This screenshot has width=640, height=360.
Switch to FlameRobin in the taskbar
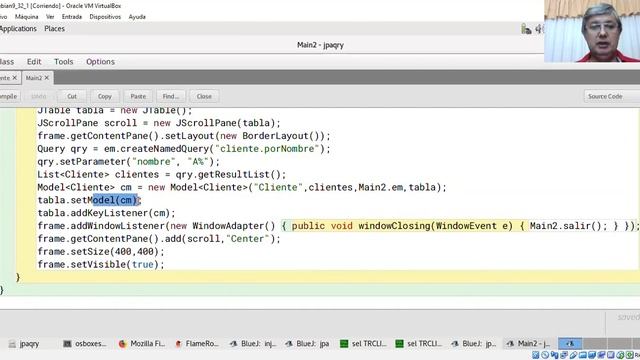[197, 344]
